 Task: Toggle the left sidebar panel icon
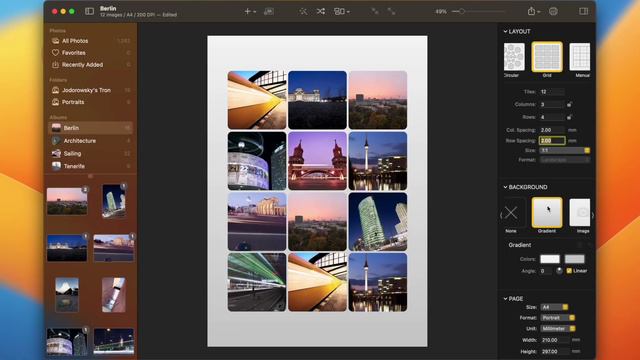89,11
